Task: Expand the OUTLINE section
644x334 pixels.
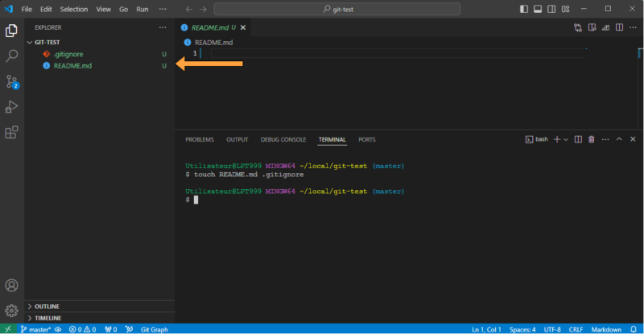Action: click(x=48, y=306)
